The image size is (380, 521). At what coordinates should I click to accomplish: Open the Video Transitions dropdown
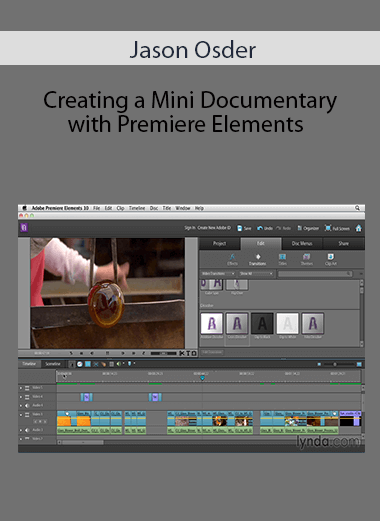point(218,274)
